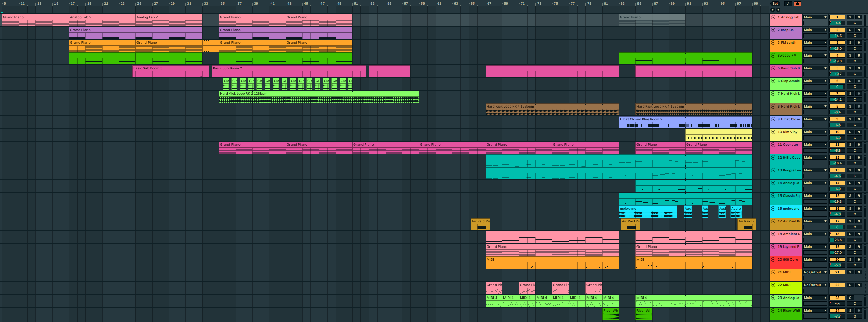Jump to the next locator arrow
The height and width of the screenshot is (322, 868).
click(778, 10)
